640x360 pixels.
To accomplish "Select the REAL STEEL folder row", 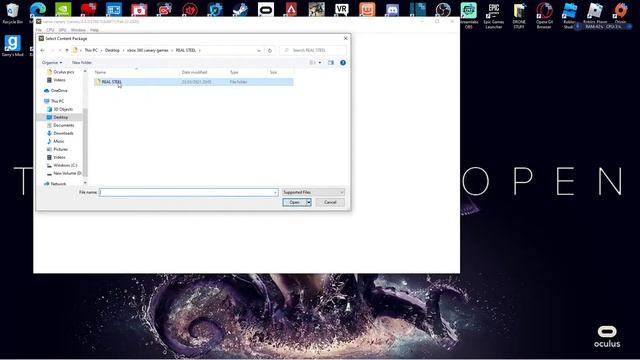I will (x=193, y=82).
